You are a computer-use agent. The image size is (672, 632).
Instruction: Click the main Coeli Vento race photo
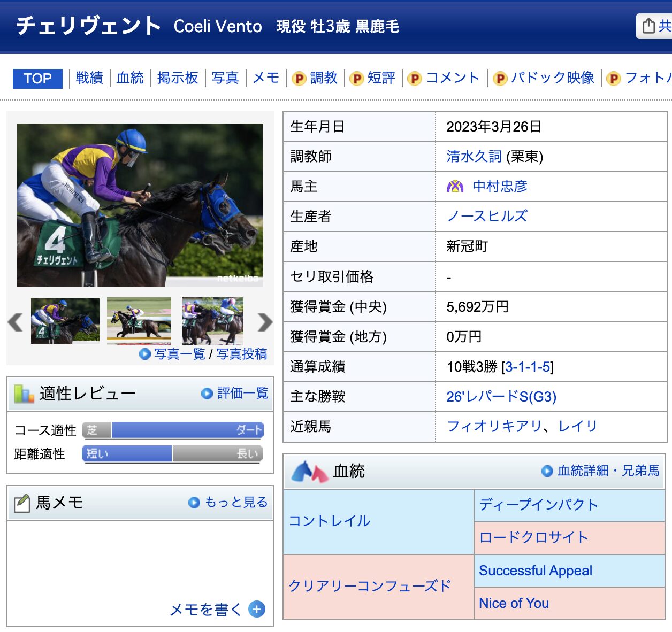coord(140,205)
